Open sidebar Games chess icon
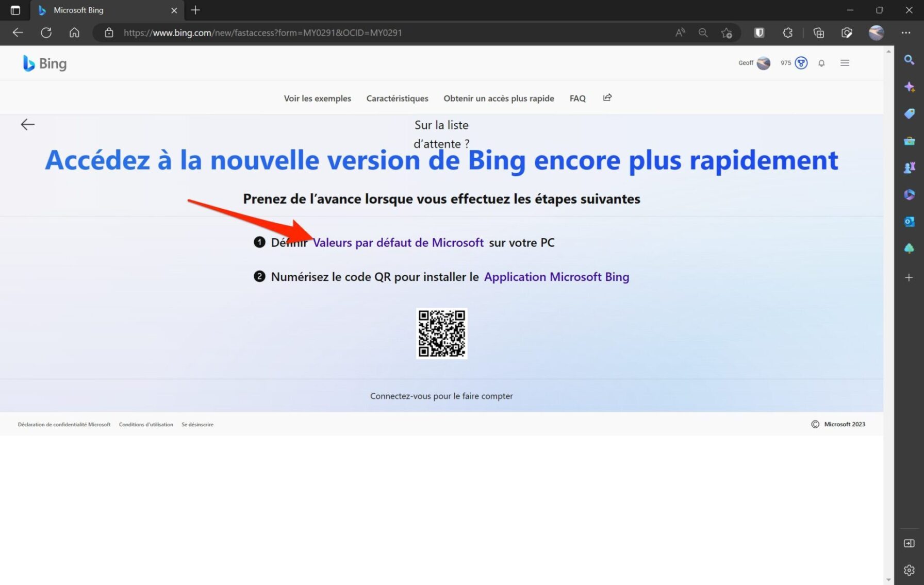 coord(909,168)
